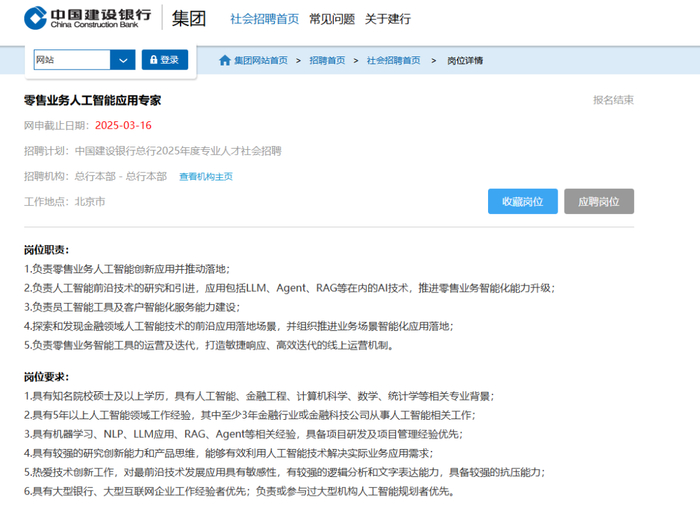Click duty line 1 about 创新应用
The height and width of the screenshot is (510, 700).
[x=127, y=269]
